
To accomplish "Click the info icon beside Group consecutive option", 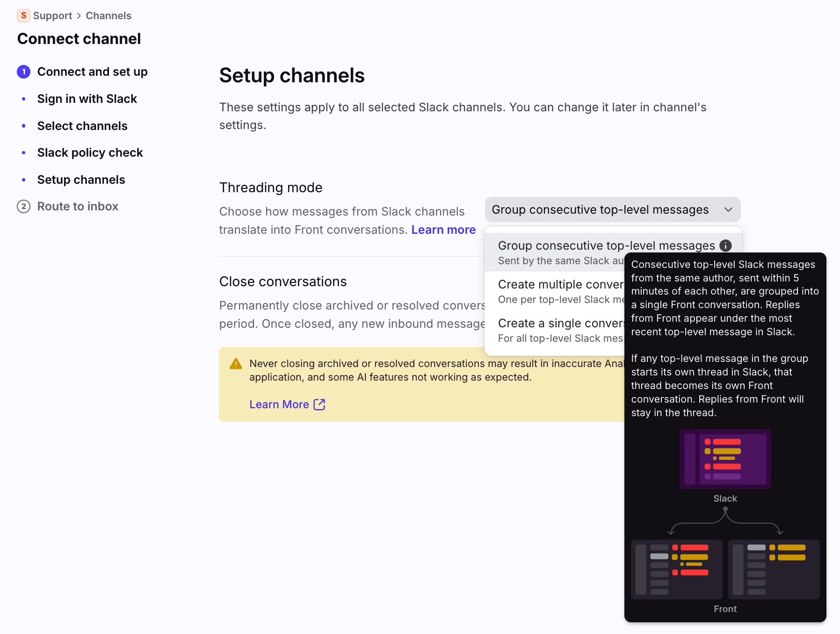I will [725, 245].
